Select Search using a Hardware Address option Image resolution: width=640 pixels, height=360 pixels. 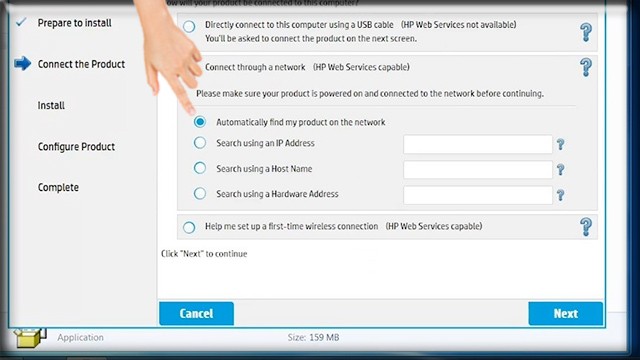click(200, 193)
